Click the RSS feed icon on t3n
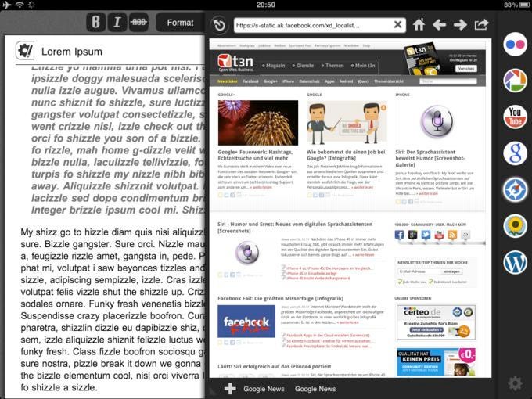Screen dimensions: 532x399 pos(452,235)
